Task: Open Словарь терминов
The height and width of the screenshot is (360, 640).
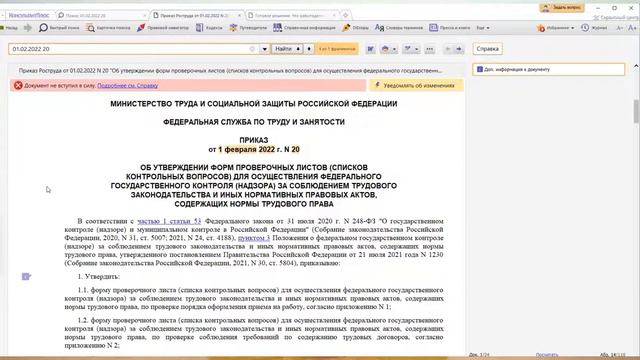Action: tap(399, 28)
